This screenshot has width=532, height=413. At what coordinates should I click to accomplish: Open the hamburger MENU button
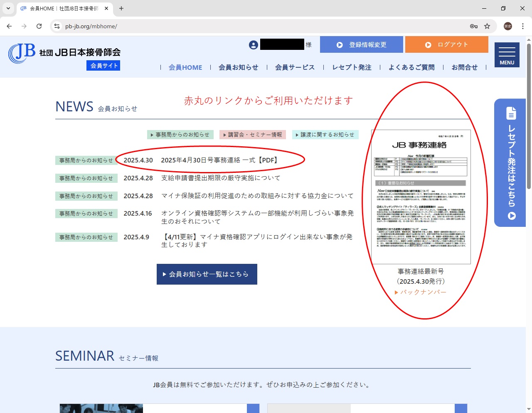507,55
